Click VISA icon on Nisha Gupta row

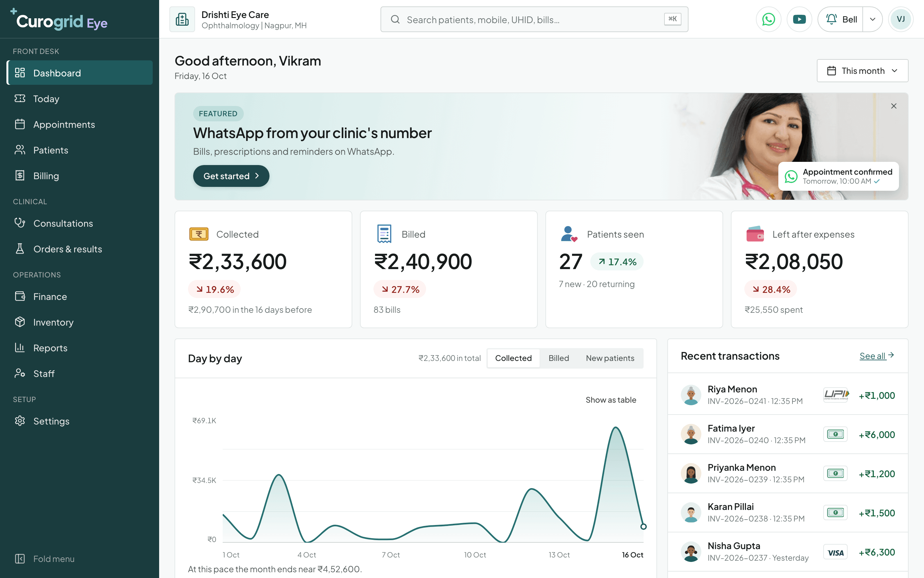pos(835,552)
